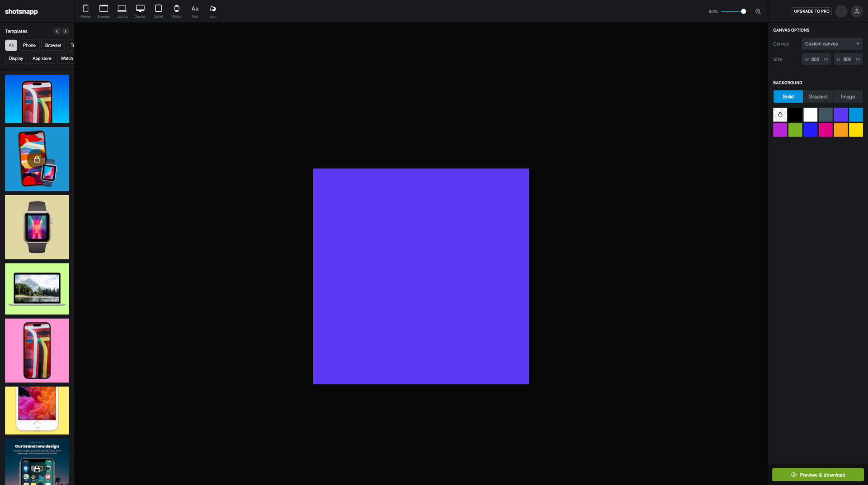Choose the yellow background color swatch
Image resolution: width=868 pixels, height=485 pixels.
coord(856,130)
